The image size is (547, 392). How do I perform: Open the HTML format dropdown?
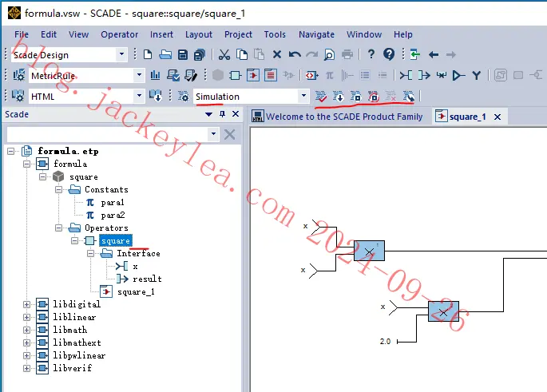tap(139, 96)
